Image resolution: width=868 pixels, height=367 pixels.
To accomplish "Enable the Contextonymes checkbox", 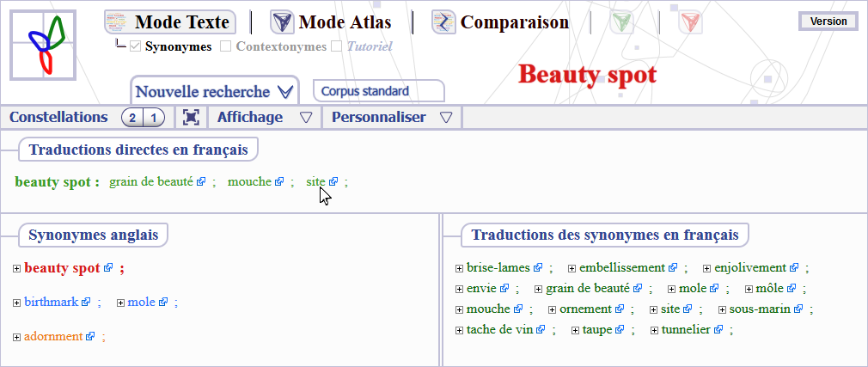I will pyautogui.click(x=226, y=46).
